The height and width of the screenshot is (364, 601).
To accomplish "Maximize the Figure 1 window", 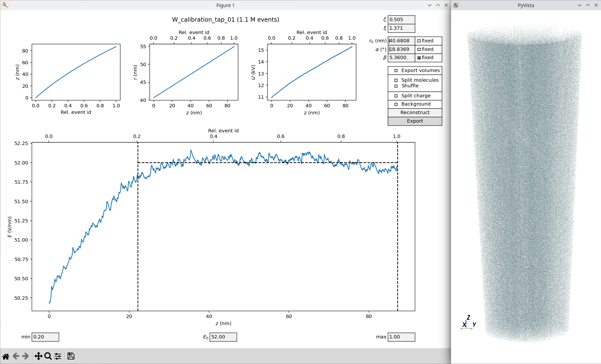I will (x=438, y=5).
